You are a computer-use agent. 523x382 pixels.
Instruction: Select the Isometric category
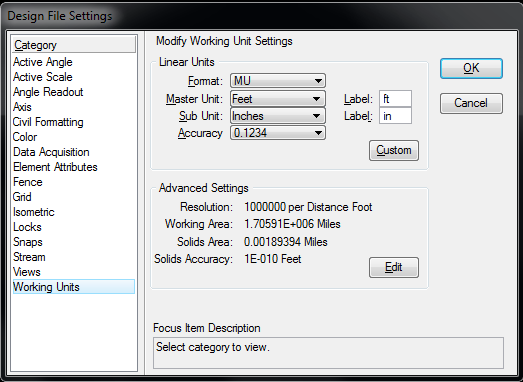click(74, 212)
